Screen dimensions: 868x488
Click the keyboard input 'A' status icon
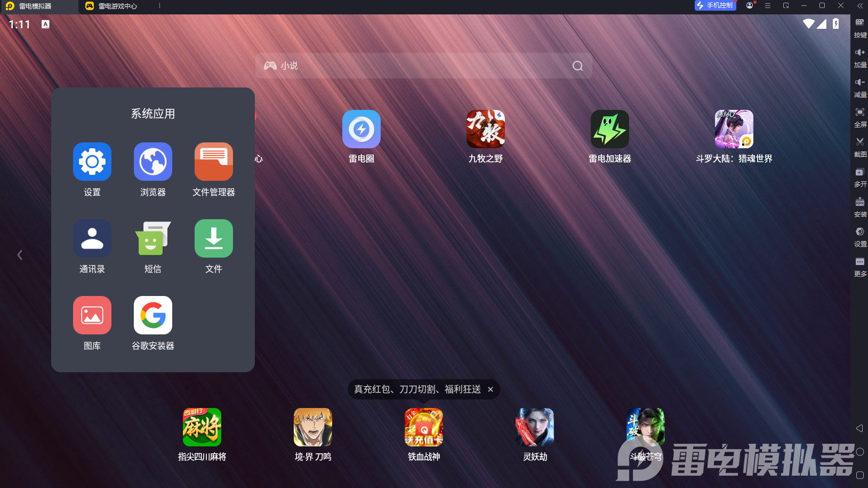pos(46,24)
